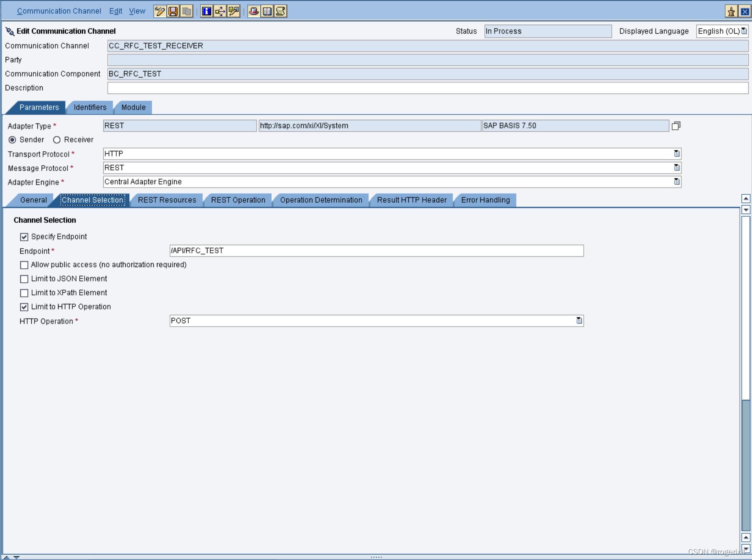Open the Identifiers tab

(90, 107)
